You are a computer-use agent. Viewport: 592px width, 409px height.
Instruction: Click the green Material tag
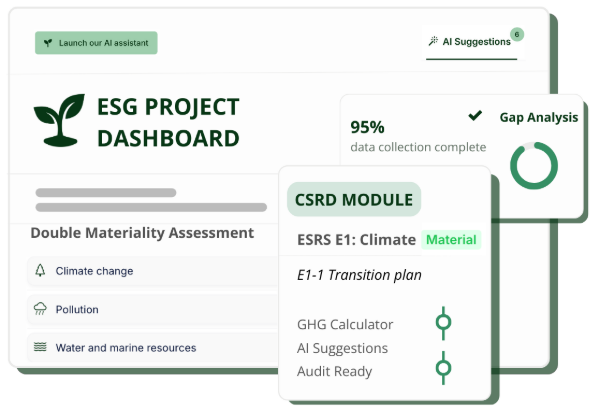point(451,239)
